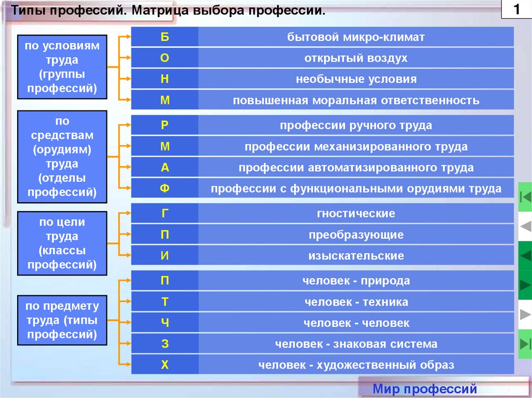Click the yellow letter 'Н' code cell
The height and width of the screenshot is (398, 532).
tap(165, 79)
